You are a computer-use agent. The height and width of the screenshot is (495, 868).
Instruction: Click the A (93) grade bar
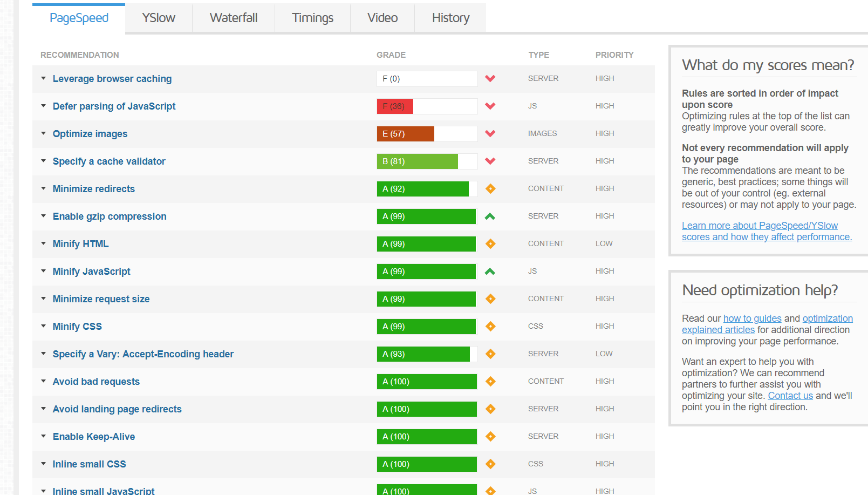click(427, 354)
